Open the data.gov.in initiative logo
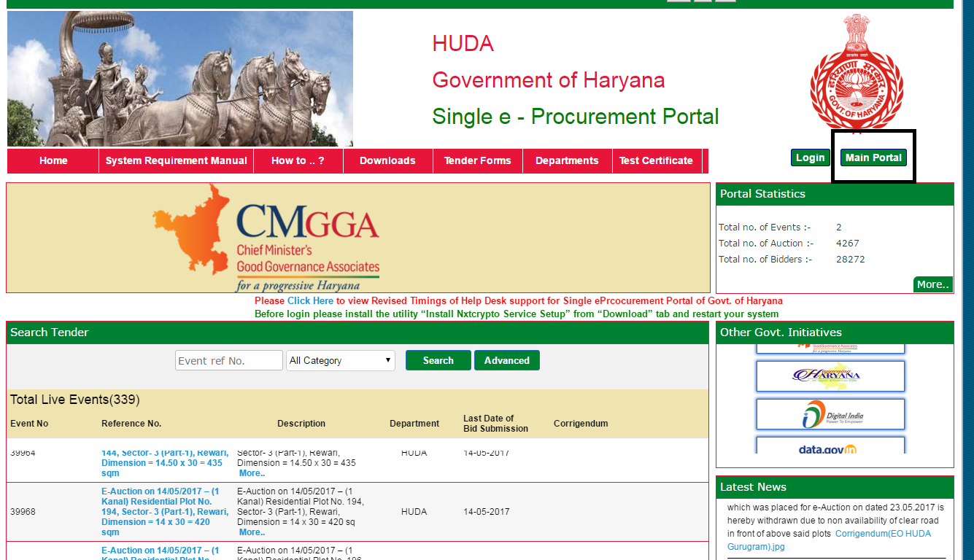Viewport: 974px width, 560px height. [830, 446]
